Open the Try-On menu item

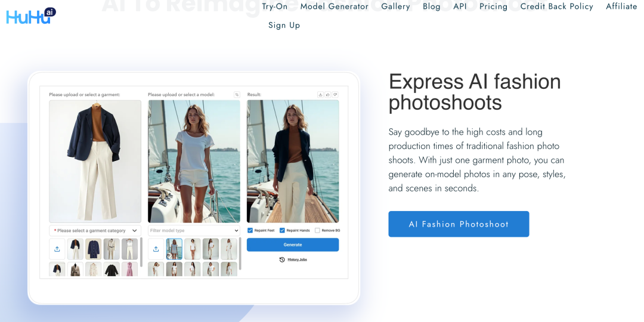[275, 7]
